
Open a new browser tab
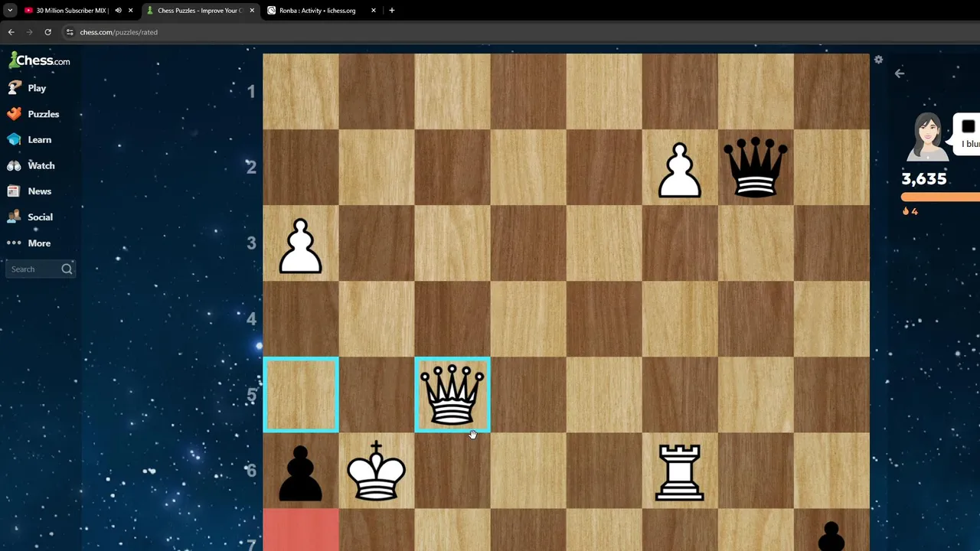pyautogui.click(x=392, y=11)
